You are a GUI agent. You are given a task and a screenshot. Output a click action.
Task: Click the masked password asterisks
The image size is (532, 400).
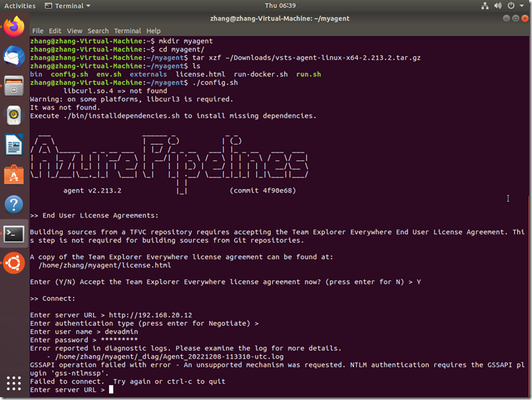[119, 340]
